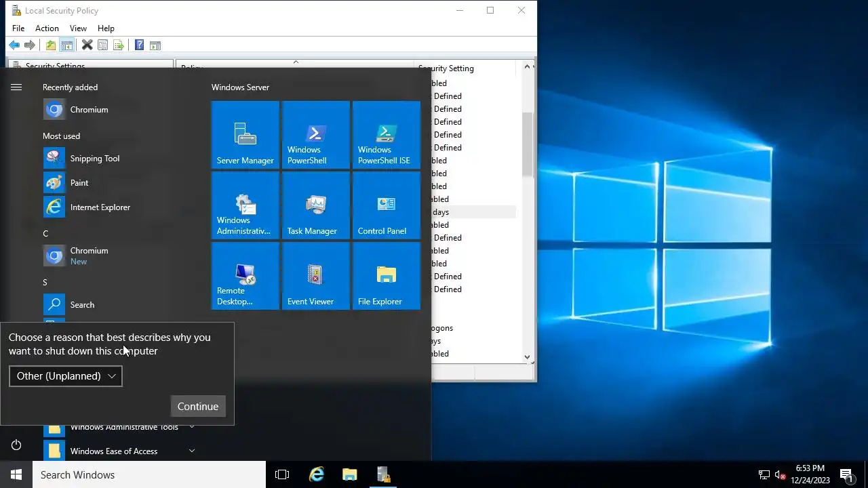Screen dimensions: 868x488
Task: Open Action Center notifications icon
Action: [x=846, y=474]
